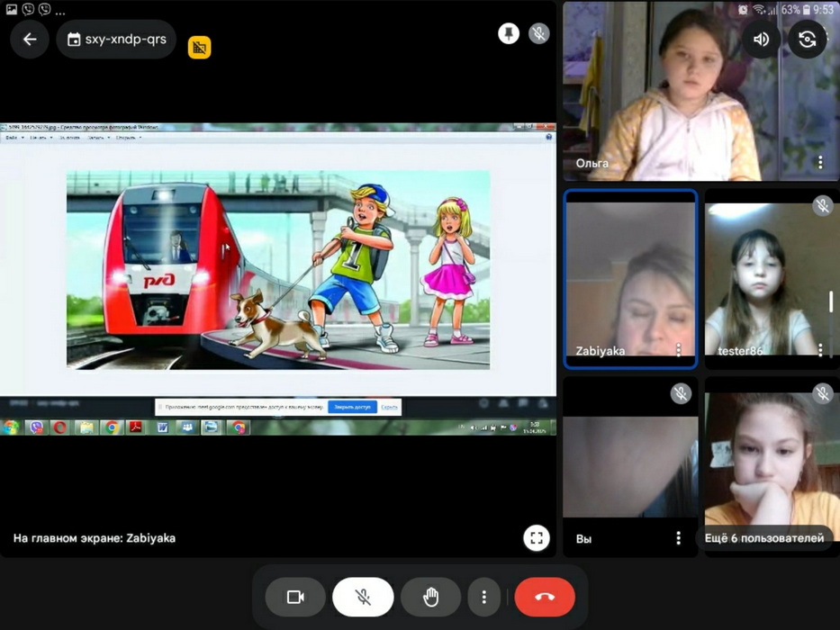This screenshot has width=840, height=630.
Task: Click the muted mic icon next to the pin
Action: [x=539, y=34]
